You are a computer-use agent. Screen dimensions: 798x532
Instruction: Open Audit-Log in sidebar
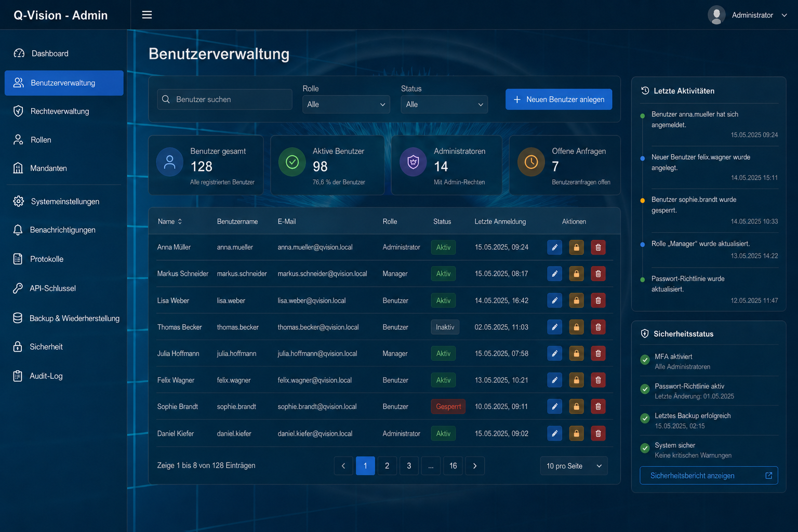(x=64, y=376)
